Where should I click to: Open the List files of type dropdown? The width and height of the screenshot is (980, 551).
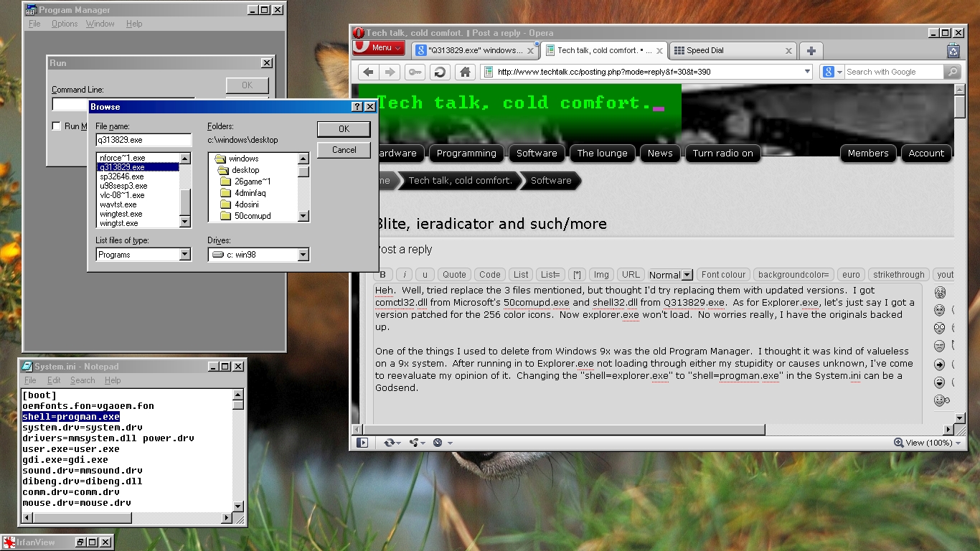185,255
